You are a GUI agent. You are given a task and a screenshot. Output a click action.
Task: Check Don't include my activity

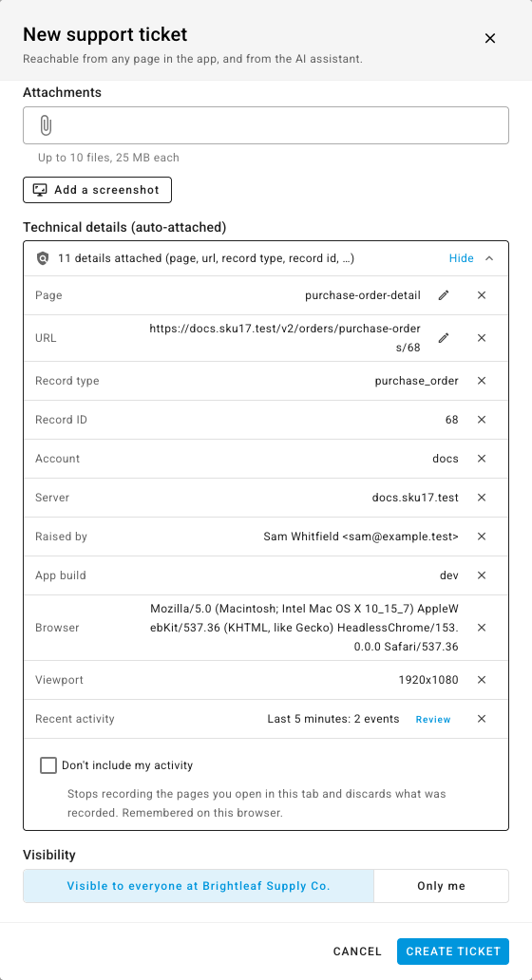[48, 765]
